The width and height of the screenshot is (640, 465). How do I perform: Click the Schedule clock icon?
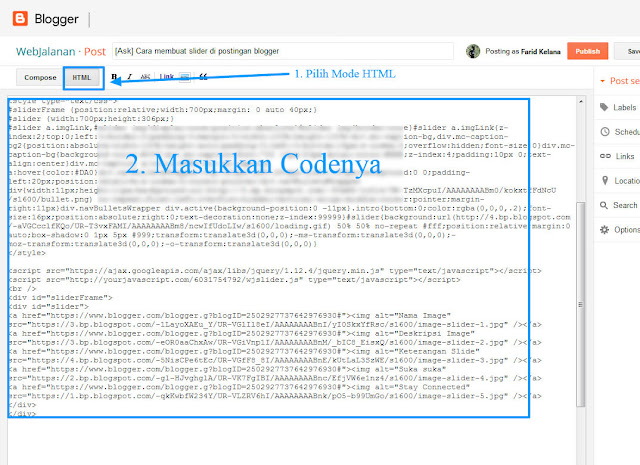605,132
